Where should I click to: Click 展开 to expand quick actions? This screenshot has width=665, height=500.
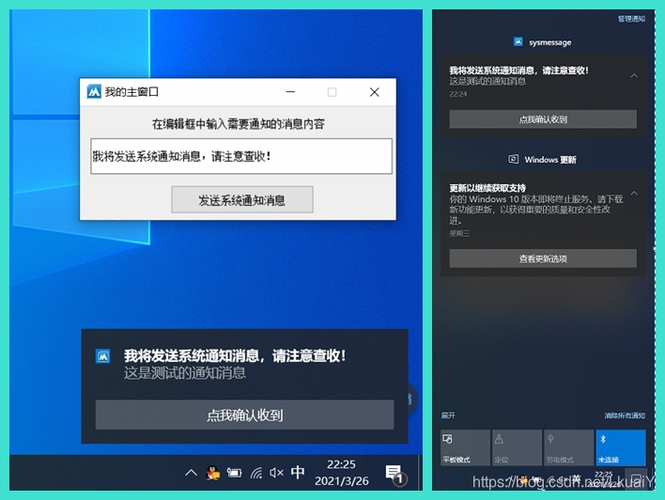pyautogui.click(x=448, y=415)
